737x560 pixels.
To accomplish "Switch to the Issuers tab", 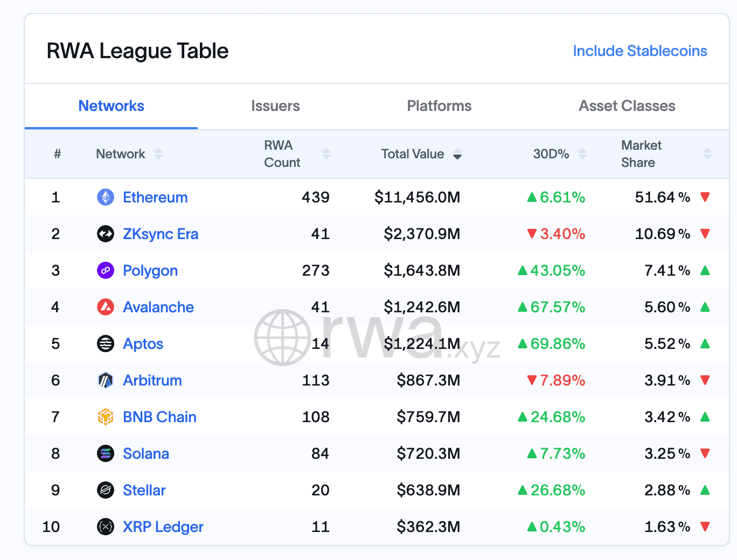I will coord(275,106).
